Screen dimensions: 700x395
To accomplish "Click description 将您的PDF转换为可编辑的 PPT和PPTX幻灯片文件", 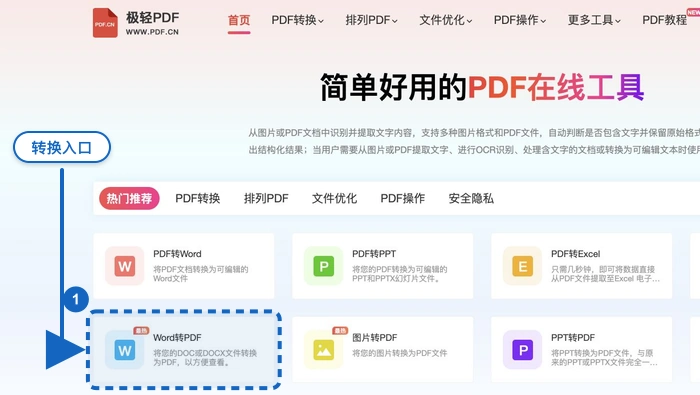I will pos(400,274).
